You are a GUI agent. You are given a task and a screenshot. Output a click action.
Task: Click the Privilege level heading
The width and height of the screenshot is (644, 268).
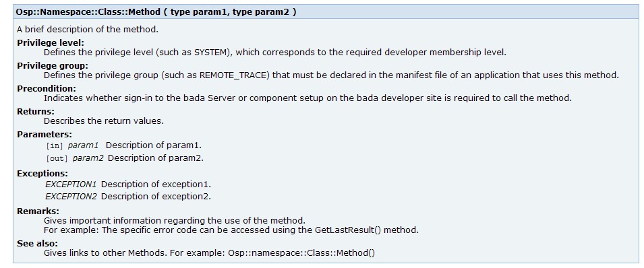coord(51,42)
